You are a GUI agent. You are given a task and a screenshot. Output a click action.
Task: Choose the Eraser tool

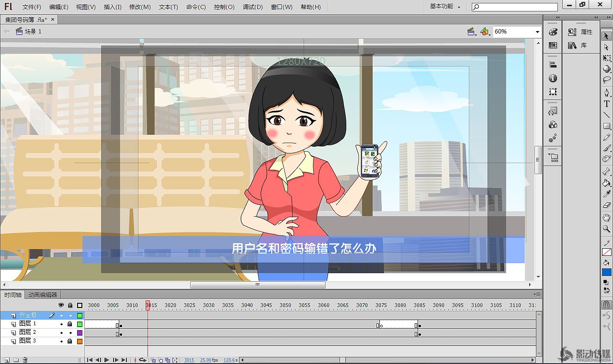[607, 205]
